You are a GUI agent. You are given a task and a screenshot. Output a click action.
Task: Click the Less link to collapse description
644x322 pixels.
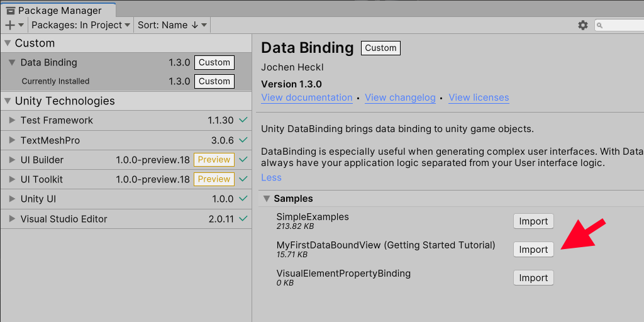click(272, 177)
